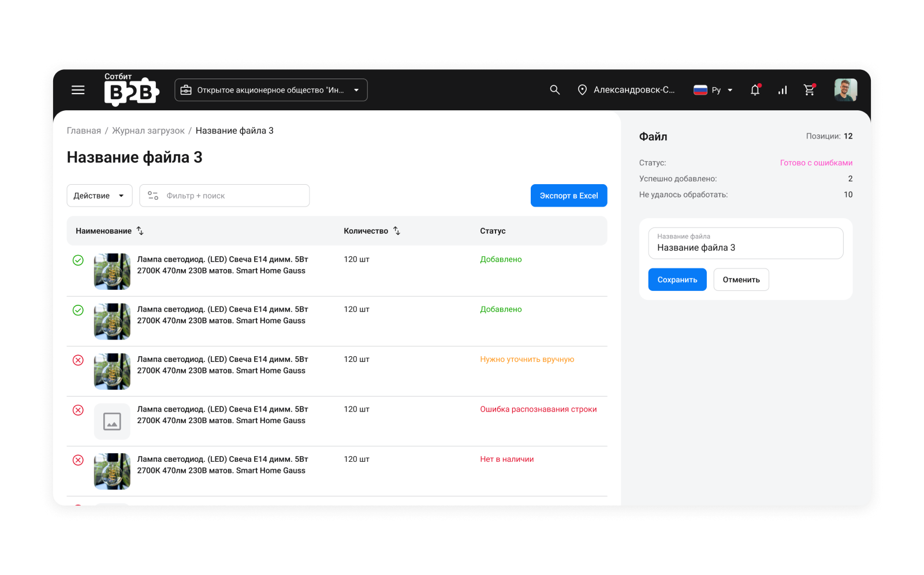924x575 pixels.
Task: Go to Журнал загрузок breadcrumb
Action: [148, 131]
